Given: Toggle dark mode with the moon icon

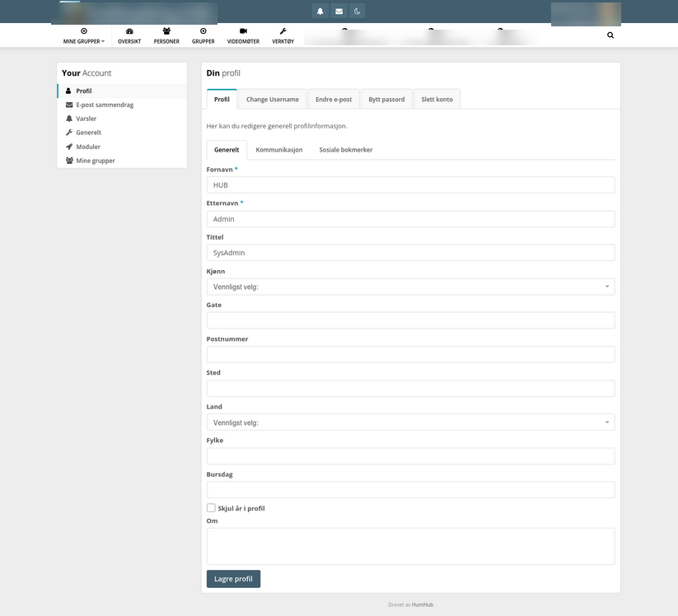Looking at the screenshot, I should tap(357, 12).
